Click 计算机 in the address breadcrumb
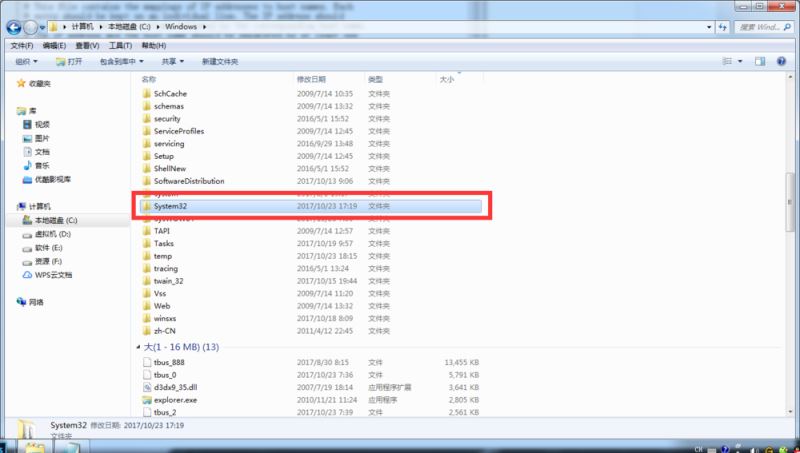Image resolution: width=800 pixels, height=453 pixels. coord(82,27)
